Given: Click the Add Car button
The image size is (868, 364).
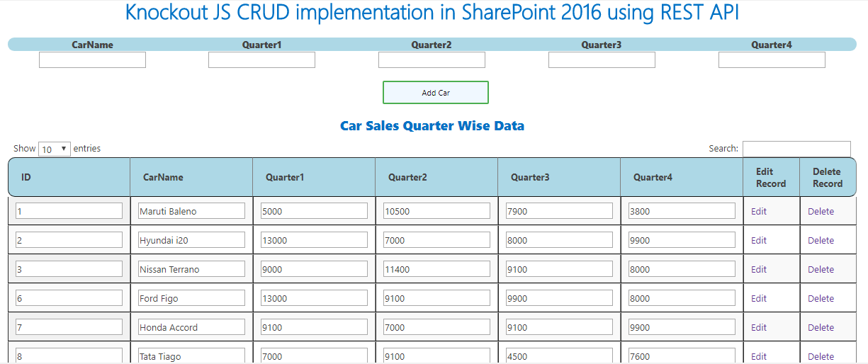Looking at the screenshot, I should point(436,93).
